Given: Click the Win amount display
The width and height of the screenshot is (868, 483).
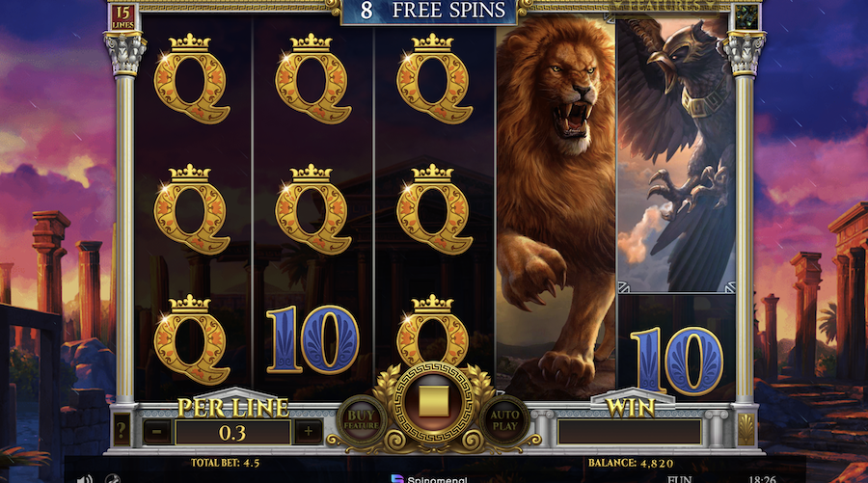Looking at the screenshot, I should [x=630, y=432].
